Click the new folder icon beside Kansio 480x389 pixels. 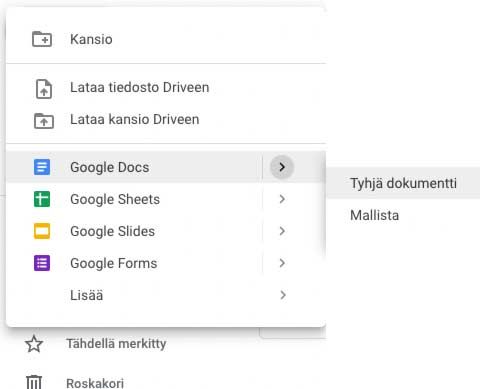[x=42, y=39]
